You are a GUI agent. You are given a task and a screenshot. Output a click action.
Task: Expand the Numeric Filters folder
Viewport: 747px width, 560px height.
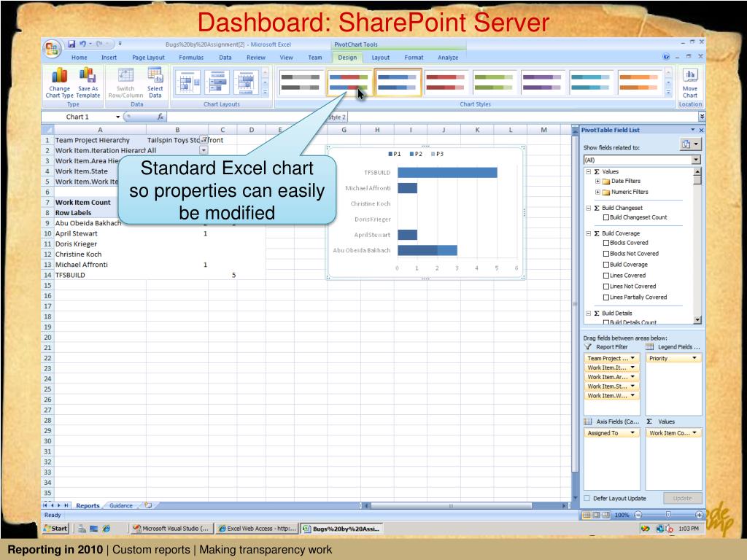point(597,192)
